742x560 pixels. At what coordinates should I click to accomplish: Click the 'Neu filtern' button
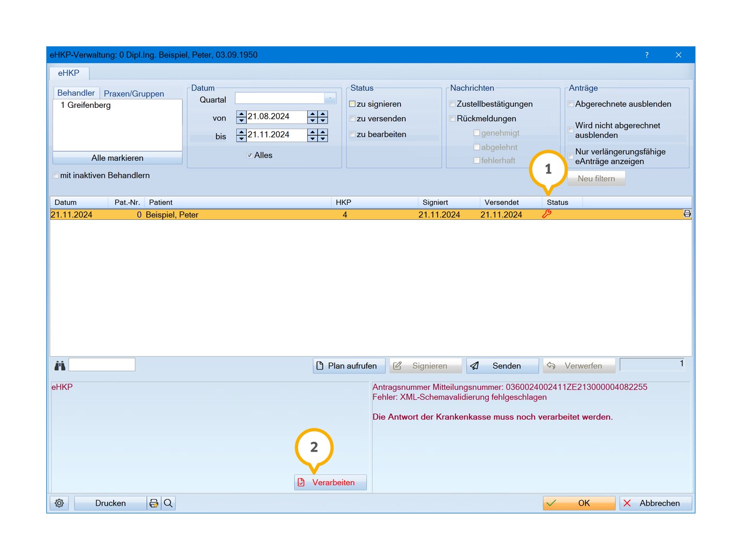596,178
